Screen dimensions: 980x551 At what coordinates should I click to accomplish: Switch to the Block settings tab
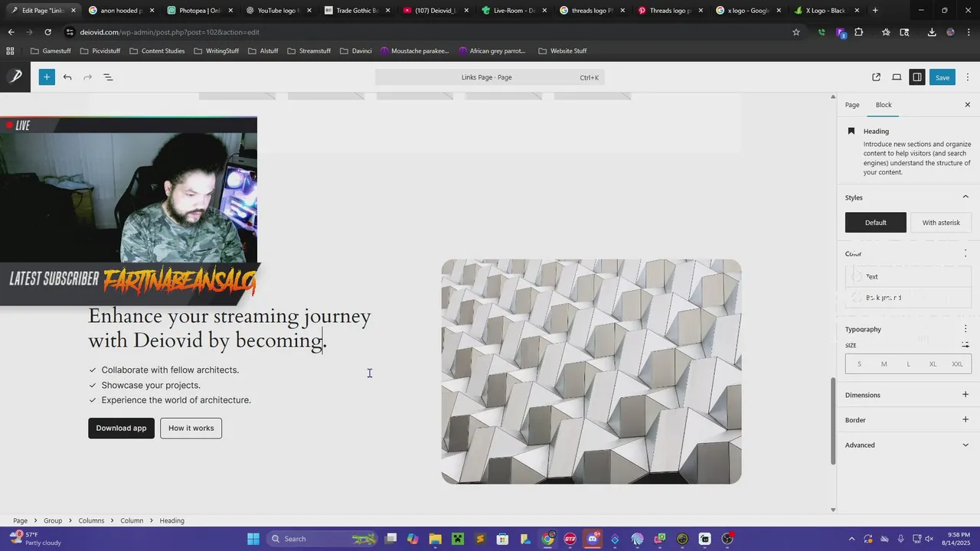(884, 105)
